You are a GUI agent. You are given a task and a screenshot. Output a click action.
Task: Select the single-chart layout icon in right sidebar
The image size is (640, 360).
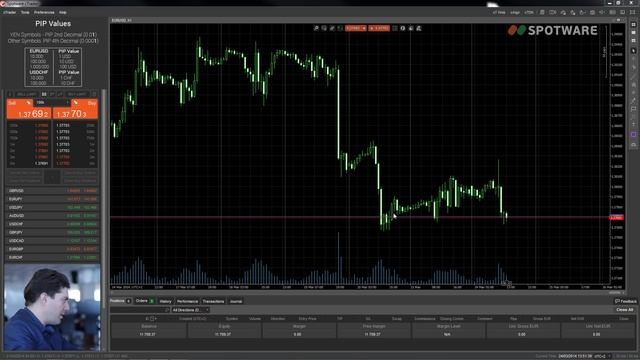[x=633, y=33]
